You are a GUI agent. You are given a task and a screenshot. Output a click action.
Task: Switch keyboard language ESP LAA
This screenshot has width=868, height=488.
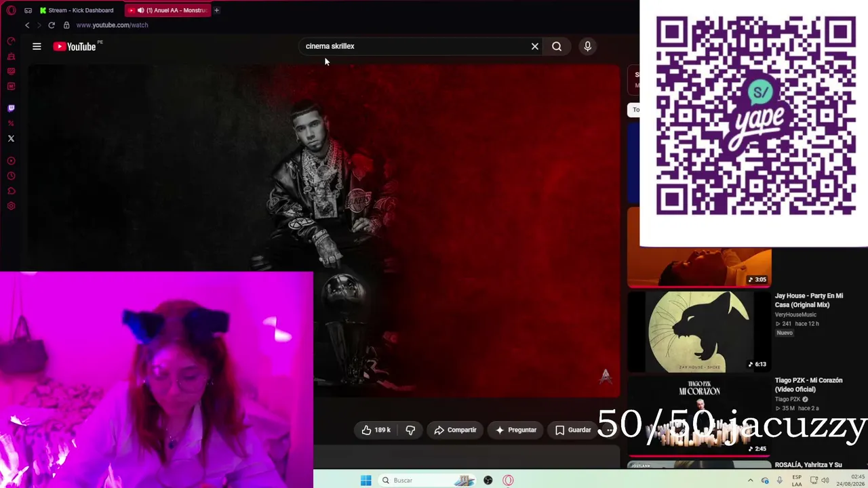click(x=797, y=481)
